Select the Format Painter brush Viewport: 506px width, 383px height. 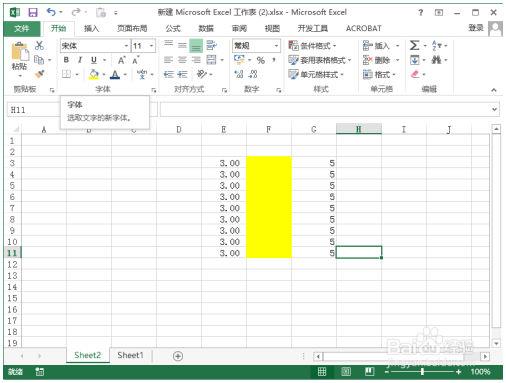39,74
